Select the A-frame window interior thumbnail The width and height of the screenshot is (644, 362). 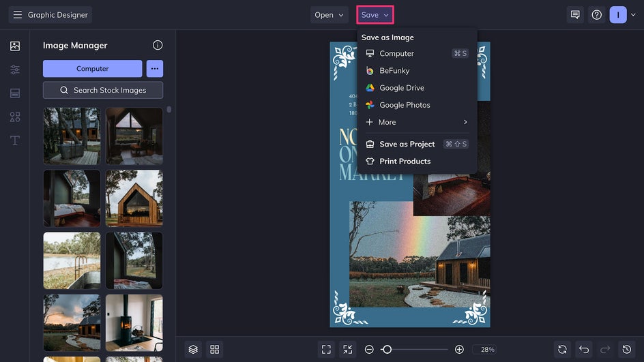[134, 136]
